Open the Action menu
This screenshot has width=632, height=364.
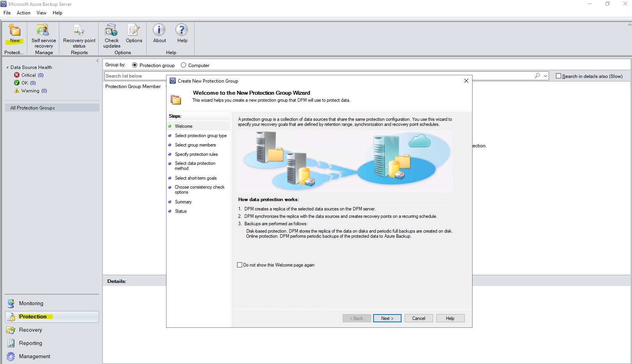tap(23, 13)
